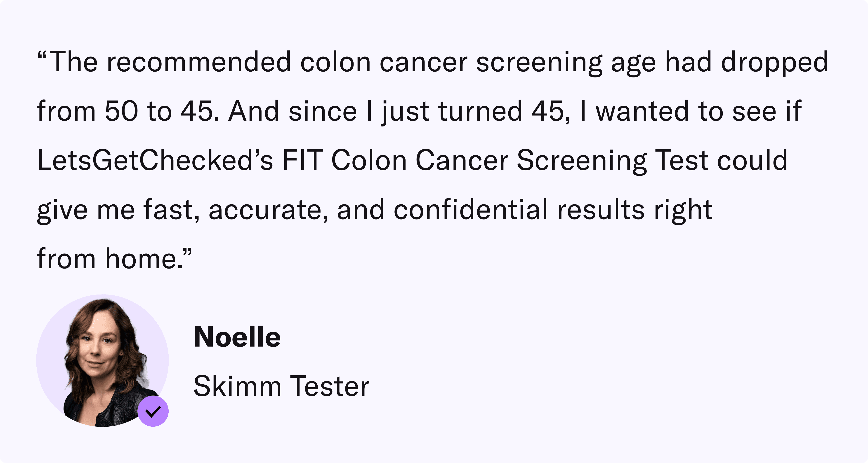
Task: Click the word since in the testimonial
Action: click(x=323, y=111)
